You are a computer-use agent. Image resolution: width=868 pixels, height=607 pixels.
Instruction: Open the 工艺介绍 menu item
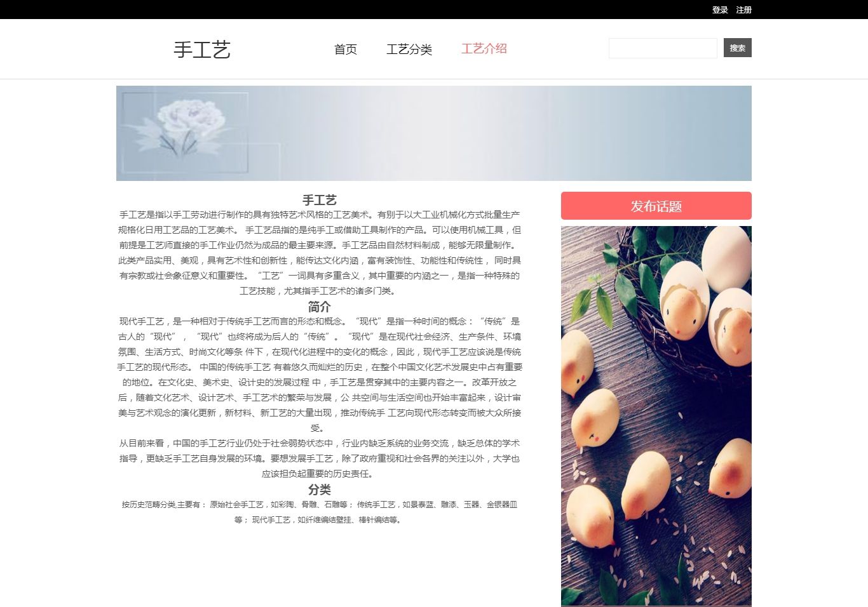tap(484, 49)
